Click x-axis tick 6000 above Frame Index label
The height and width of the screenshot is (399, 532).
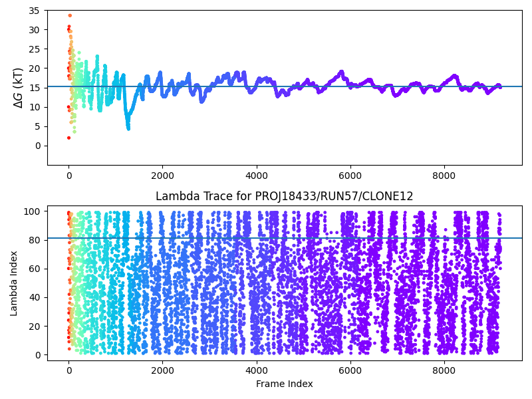click(x=350, y=370)
